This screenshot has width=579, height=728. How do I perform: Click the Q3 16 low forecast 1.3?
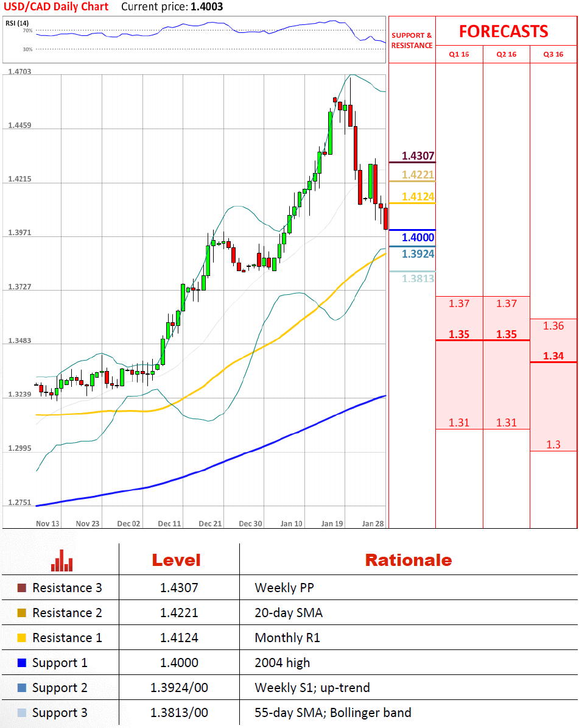click(553, 445)
